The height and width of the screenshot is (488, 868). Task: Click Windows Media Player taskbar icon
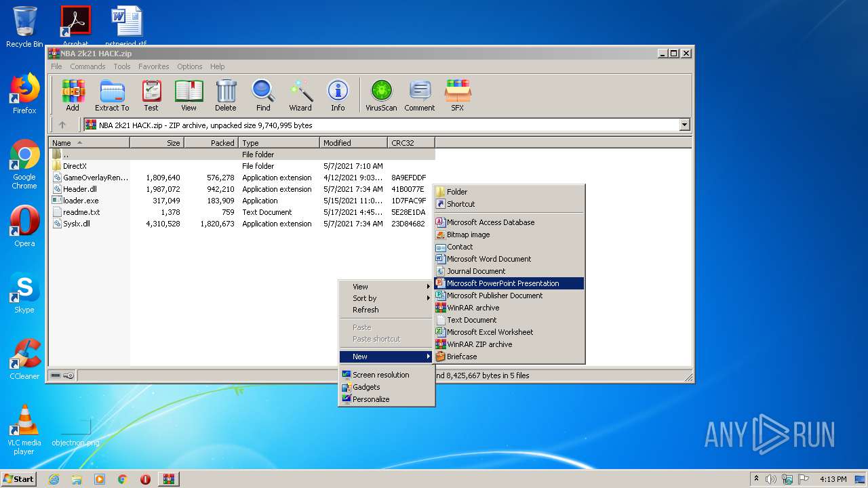[100, 479]
